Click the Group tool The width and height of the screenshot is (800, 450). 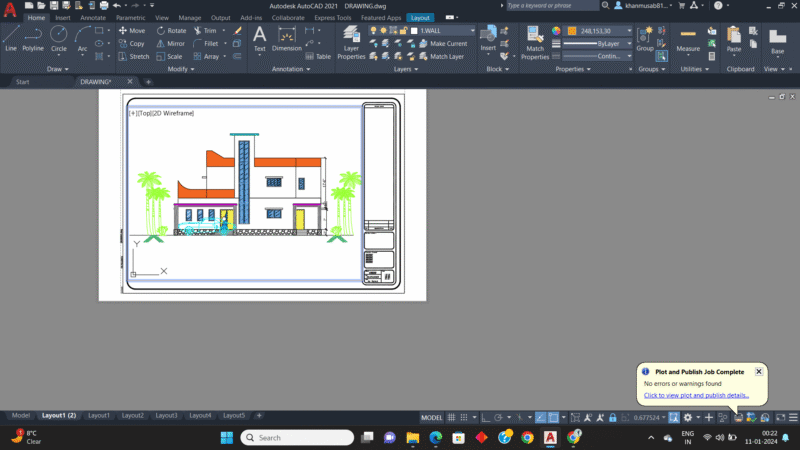coord(644,39)
